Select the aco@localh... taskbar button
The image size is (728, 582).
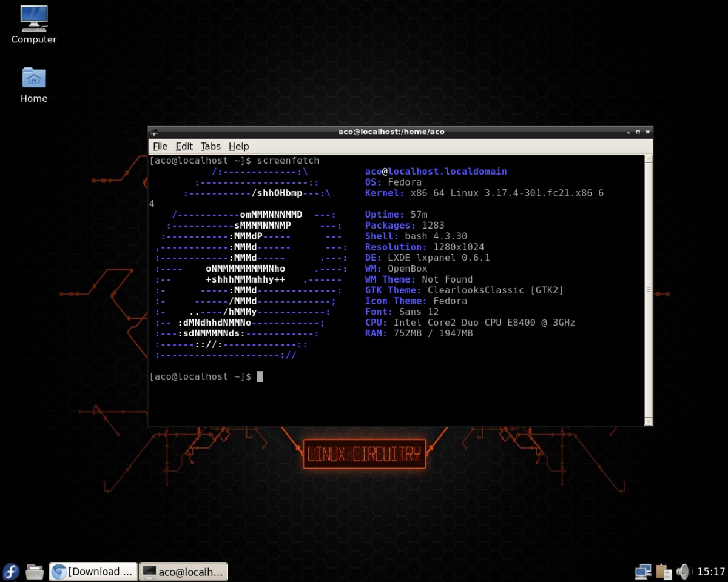(183, 571)
